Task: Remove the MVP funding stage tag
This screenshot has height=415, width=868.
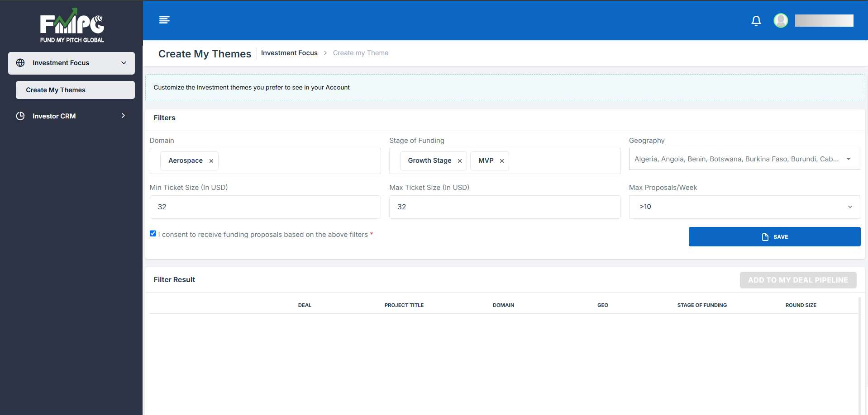Action: coord(501,161)
